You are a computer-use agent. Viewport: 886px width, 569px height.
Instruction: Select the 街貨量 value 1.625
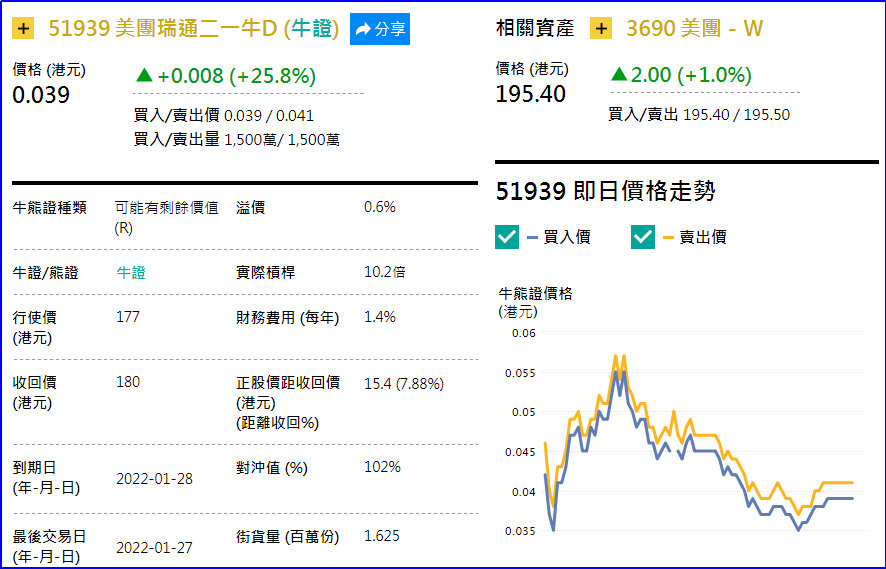pos(381,536)
